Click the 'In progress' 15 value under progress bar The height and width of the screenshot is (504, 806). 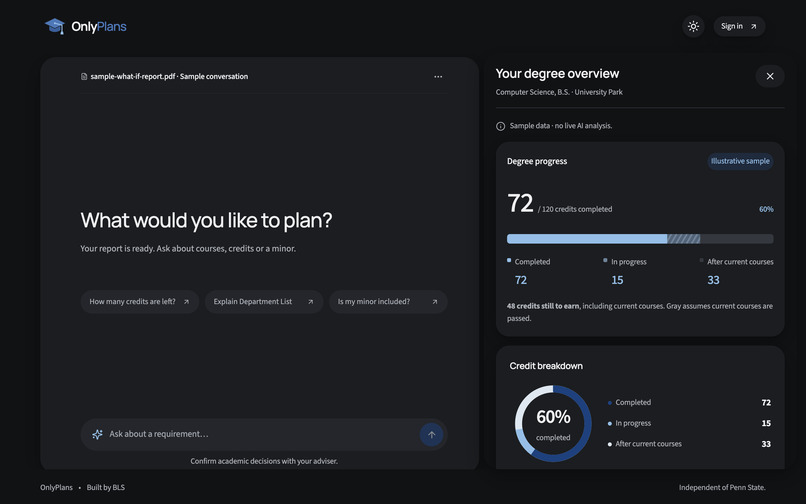pos(617,280)
